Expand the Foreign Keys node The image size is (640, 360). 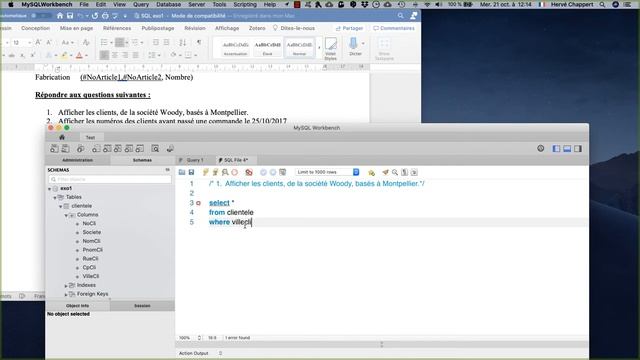point(66,294)
